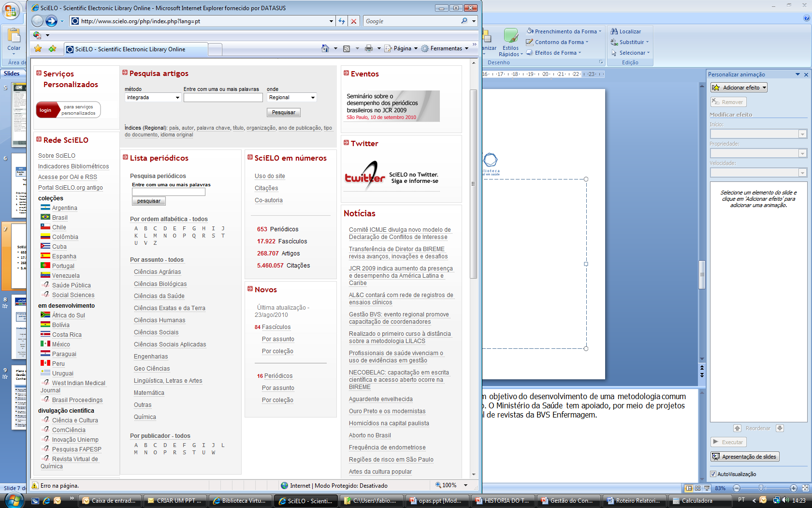This screenshot has height=508, width=812.
Task: Click the pesquisar button under Lista periódicos
Action: click(149, 201)
